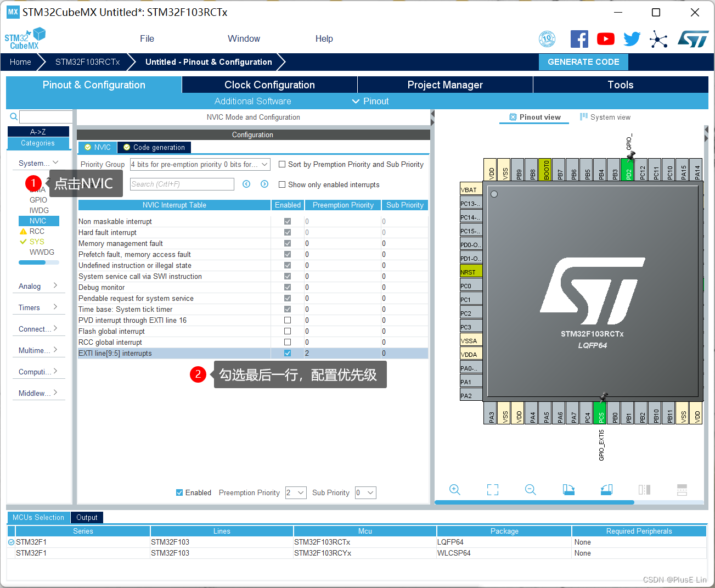The width and height of the screenshot is (715, 588).
Task: Click the PC5 green pin
Action: point(600,413)
